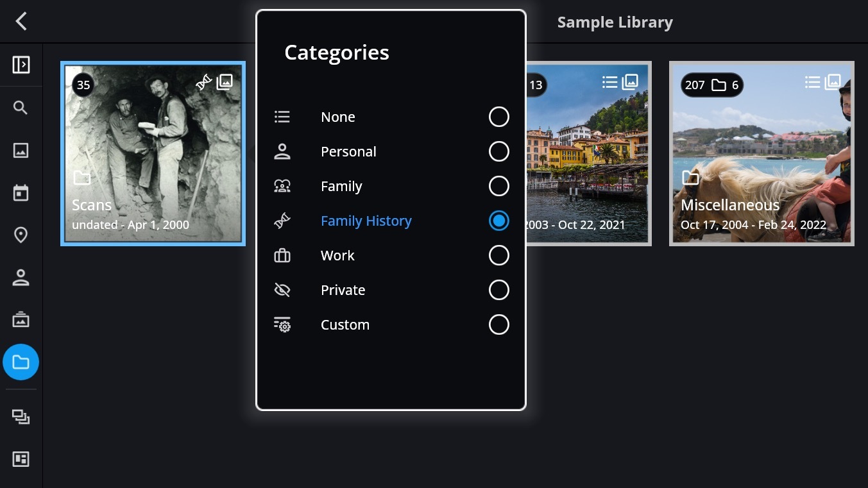Select the None category radio button
868x488 pixels.
[x=498, y=117]
